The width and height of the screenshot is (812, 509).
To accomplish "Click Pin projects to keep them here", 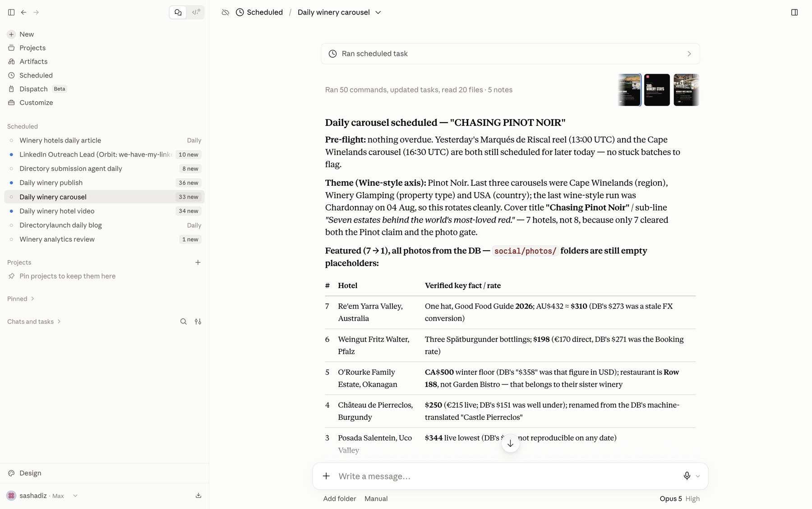I will point(67,276).
